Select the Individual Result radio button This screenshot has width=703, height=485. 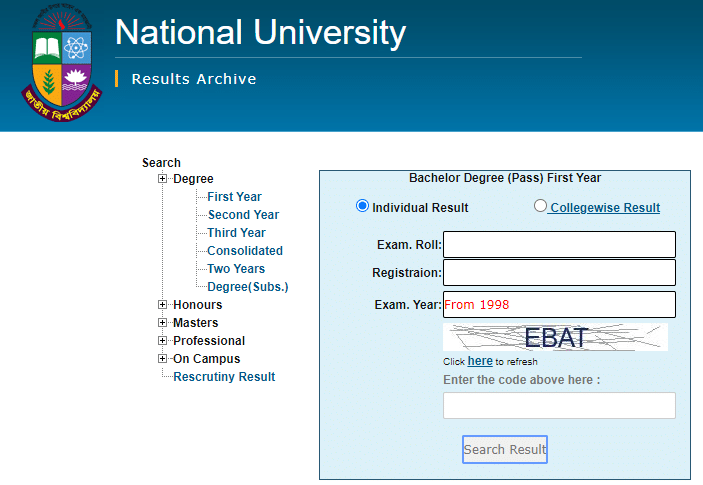click(362, 206)
